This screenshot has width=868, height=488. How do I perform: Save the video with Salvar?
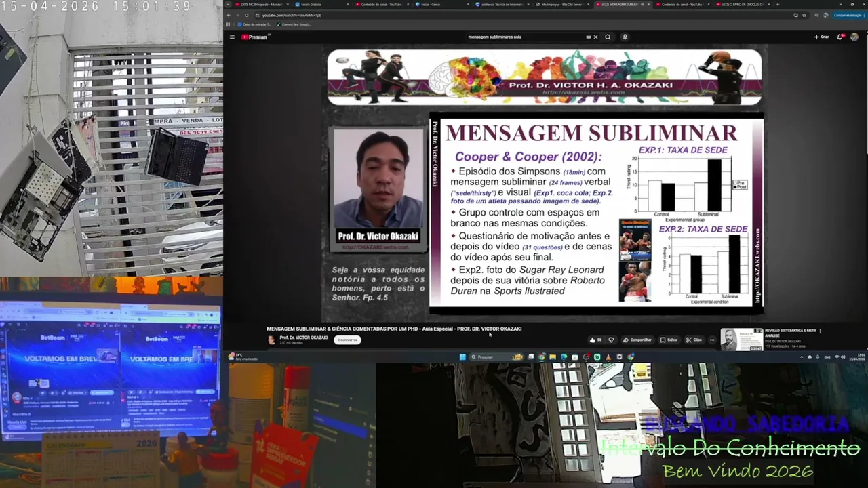point(669,340)
